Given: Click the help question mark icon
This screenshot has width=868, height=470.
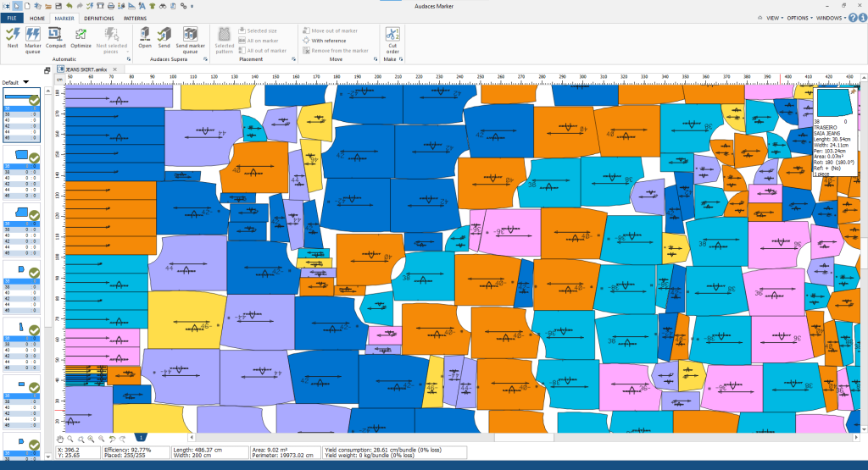Looking at the screenshot, I should coord(853,18).
